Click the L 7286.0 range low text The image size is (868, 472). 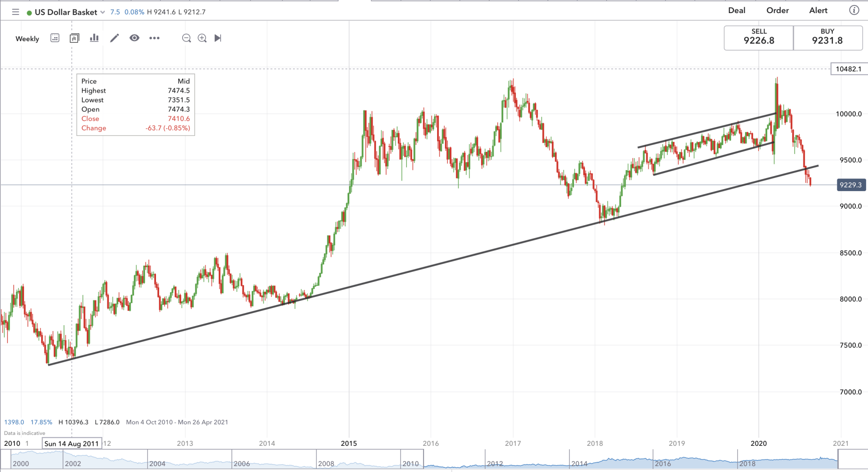tap(107, 422)
